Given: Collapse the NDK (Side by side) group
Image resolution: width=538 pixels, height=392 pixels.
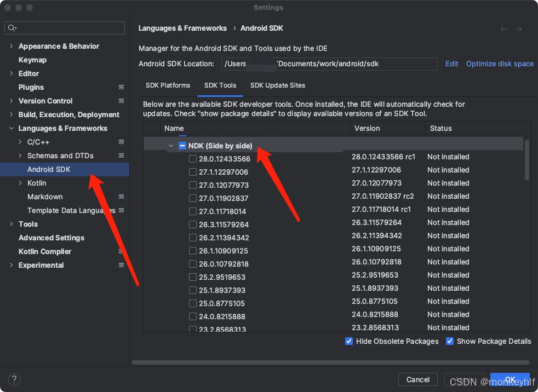Looking at the screenshot, I should [x=171, y=146].
